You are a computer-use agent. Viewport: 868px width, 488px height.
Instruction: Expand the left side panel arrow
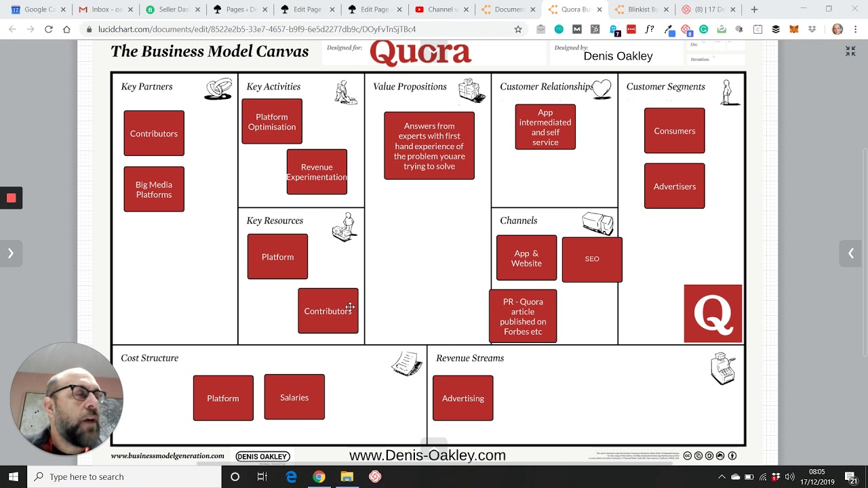[x=11, y=253]
